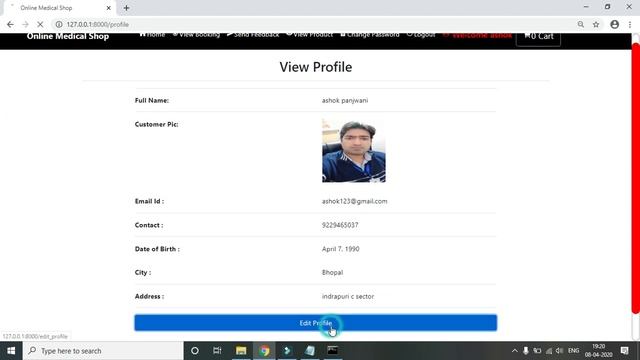The width and height of the screenshot is (640, 360).
Task: Bookmark this page with the star icon
Action: click(x=596, y=24)
